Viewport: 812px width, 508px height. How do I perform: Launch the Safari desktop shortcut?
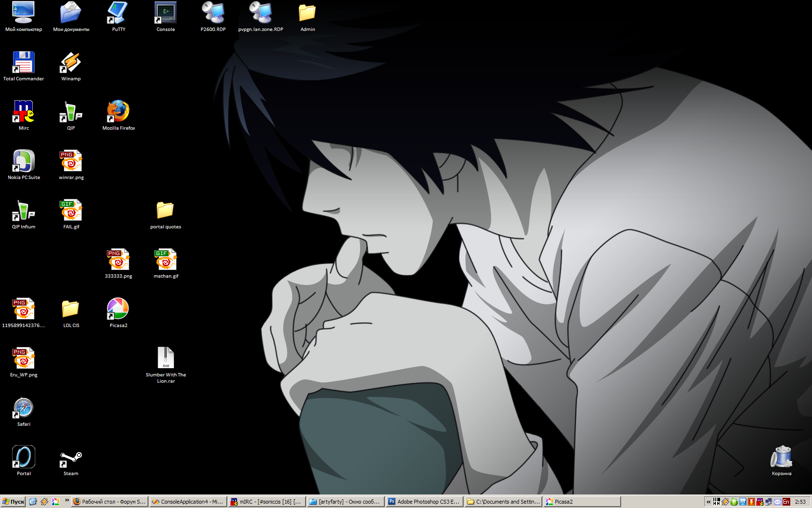[x=23, y=412]
